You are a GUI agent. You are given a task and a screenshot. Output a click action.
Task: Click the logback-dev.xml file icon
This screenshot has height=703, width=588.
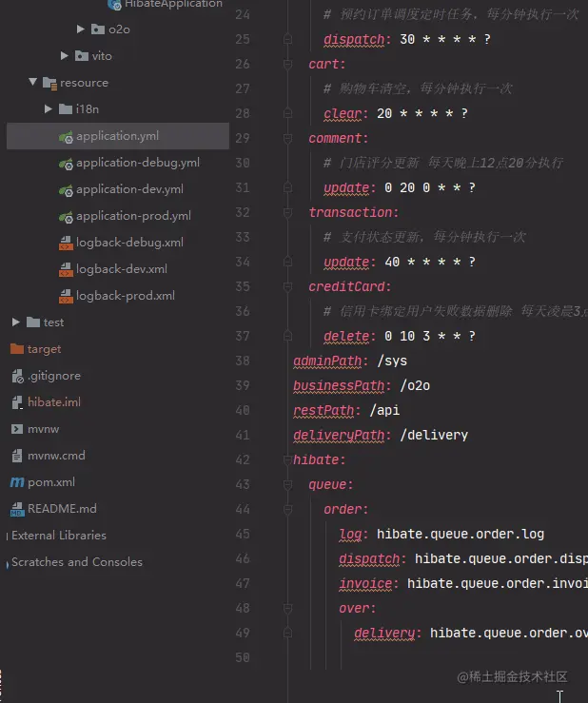click(66, 269)
